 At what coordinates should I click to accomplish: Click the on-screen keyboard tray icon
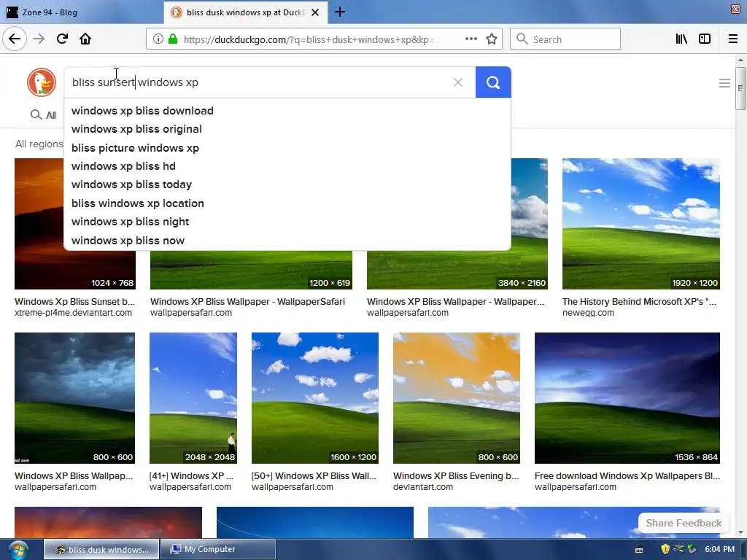pos(639,550)
